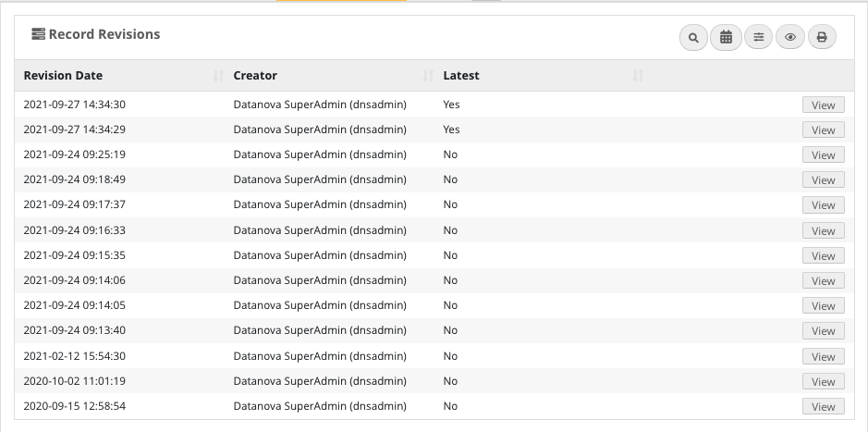View the 2021-09-24 09:17:37 revision
Screen dimensions: 868x432
pos(823,205)
